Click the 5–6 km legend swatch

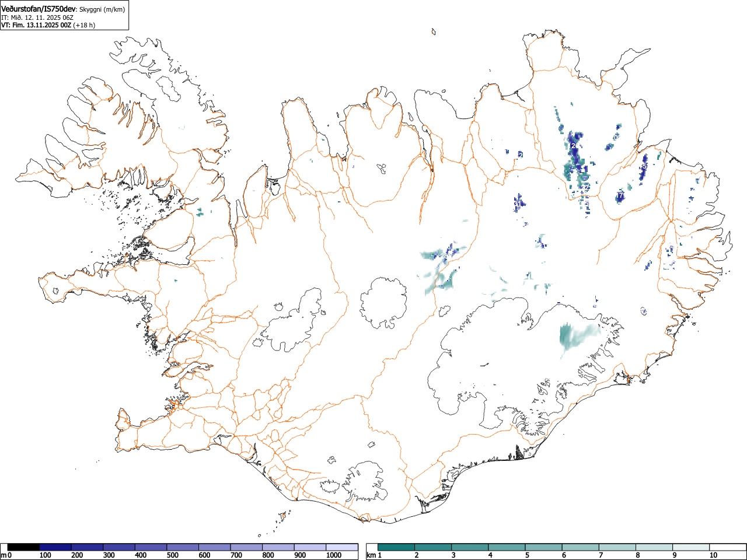click(x=543, y=547)
